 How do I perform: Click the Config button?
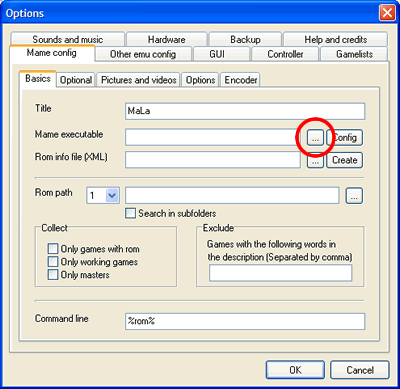tap(345, 138)
